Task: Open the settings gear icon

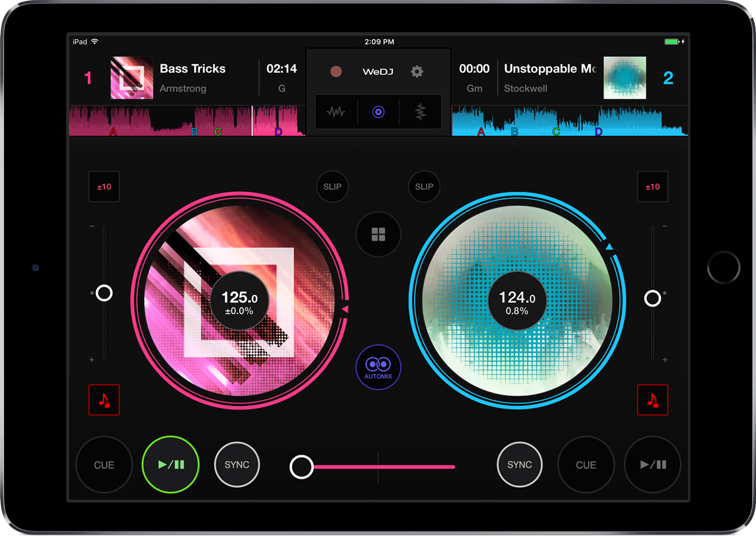Action: point(417,71)
